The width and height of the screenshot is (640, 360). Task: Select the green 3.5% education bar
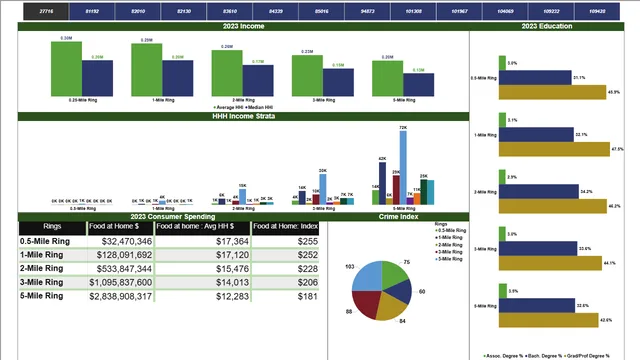[x=503, y=291]
